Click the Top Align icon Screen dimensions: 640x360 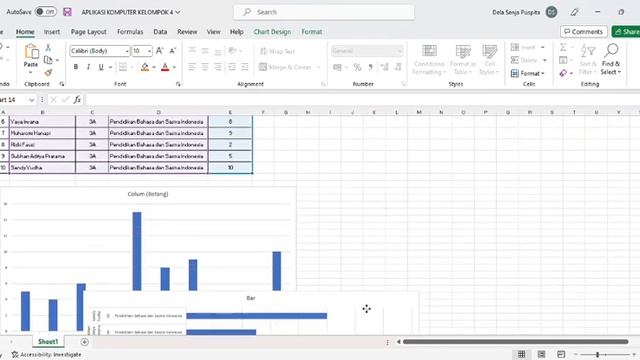[x=192, y=50]
